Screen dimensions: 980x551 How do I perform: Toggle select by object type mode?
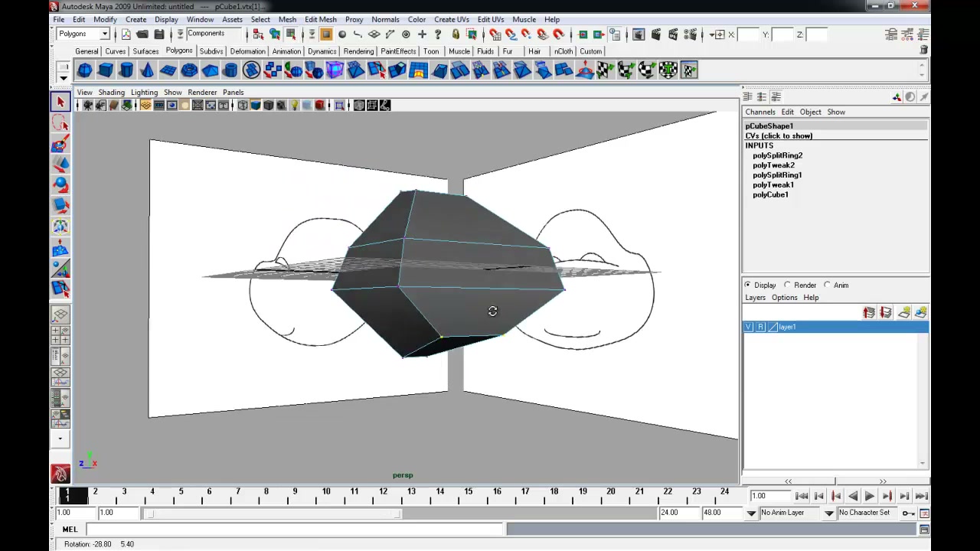[x=275, y=34]
